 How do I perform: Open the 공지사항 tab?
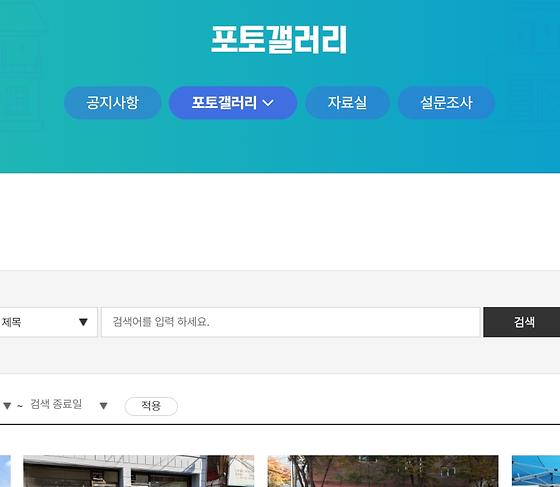[112, 103]
